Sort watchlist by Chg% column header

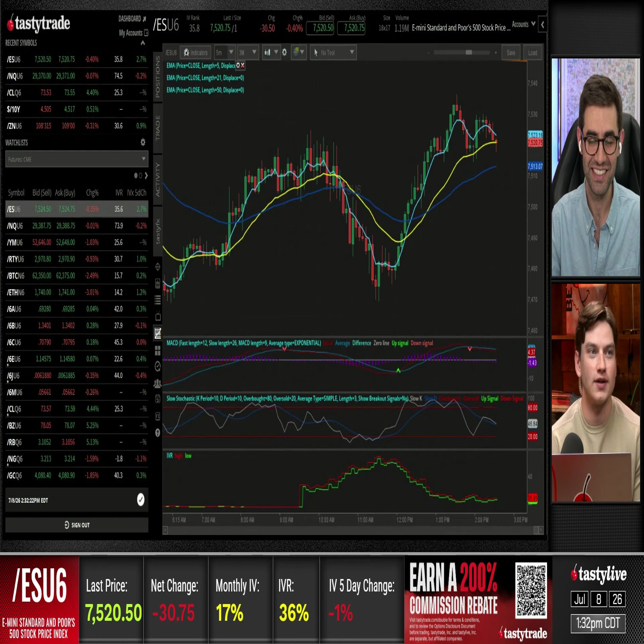pyautogui.click(x=92, y=193)
